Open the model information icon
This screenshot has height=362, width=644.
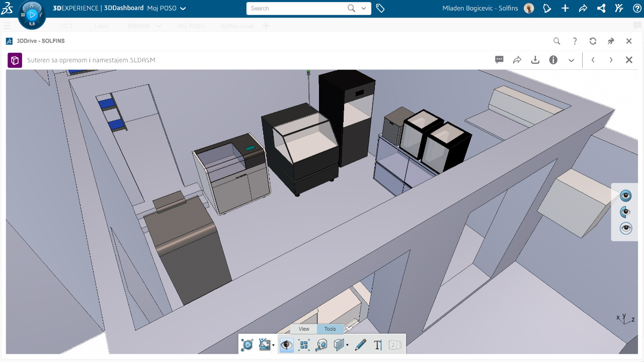click(553, 60)
